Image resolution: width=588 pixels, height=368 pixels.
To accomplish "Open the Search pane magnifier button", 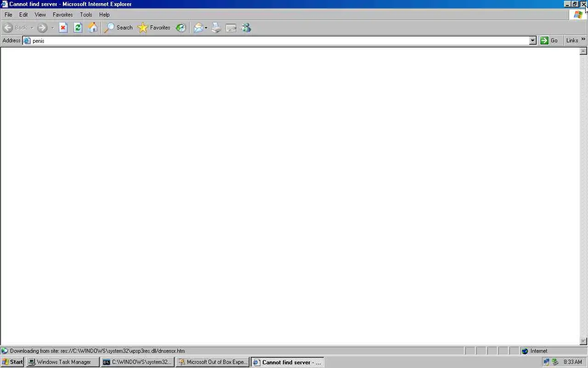I will pyautogui.click(x=119, y=28).
